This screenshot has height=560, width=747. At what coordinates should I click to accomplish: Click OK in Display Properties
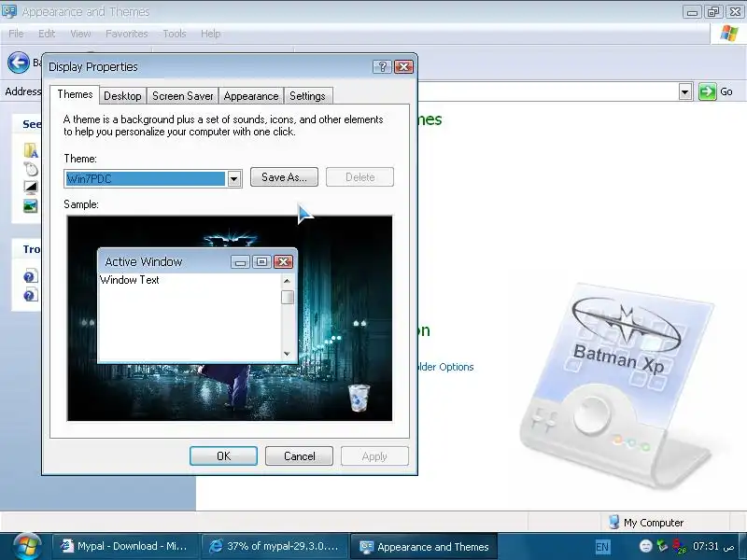pyautogui.click(x=223, y=455)
